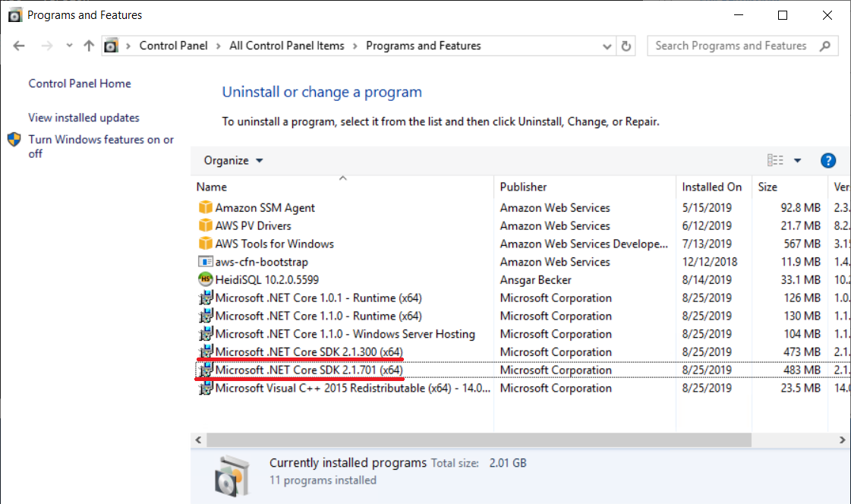Click the .NET Core 1.0.1 Runtime icon
Screen dimensions: 851x504
point(205,298)
